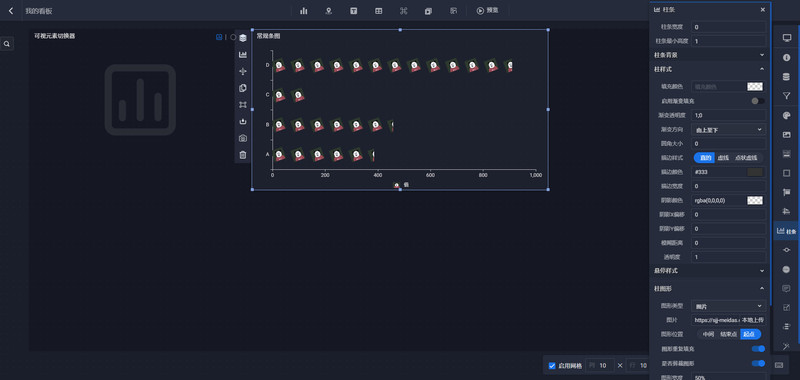Image resolution: width=800 pixels, height=380 pixels.
Task: Insert a text component from toolbar
Action: point(354,11)
